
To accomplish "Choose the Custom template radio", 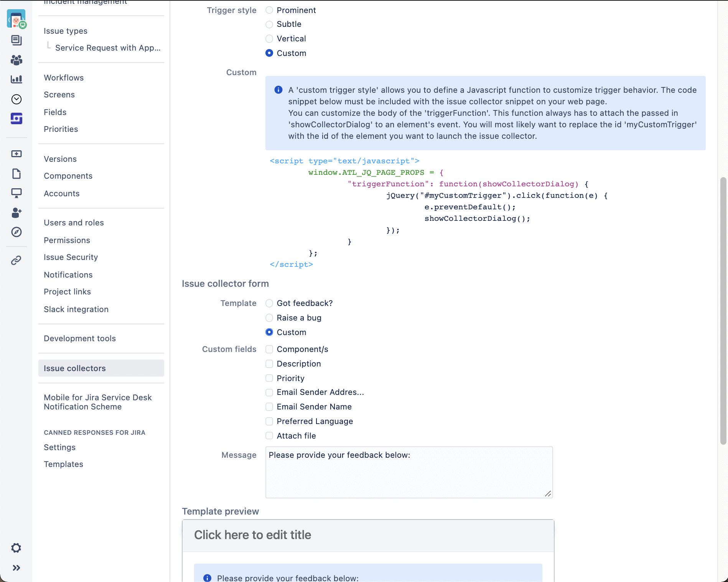I will (x=269, y=332).
